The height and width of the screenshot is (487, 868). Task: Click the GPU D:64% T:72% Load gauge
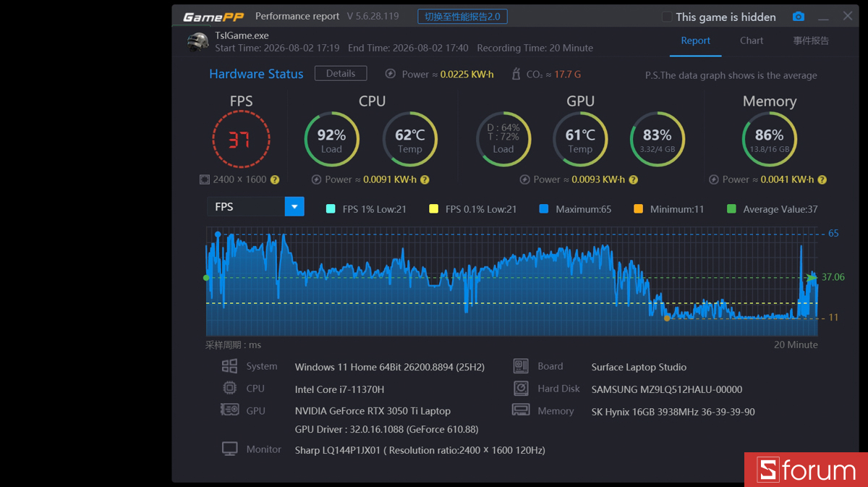point(503,139)
